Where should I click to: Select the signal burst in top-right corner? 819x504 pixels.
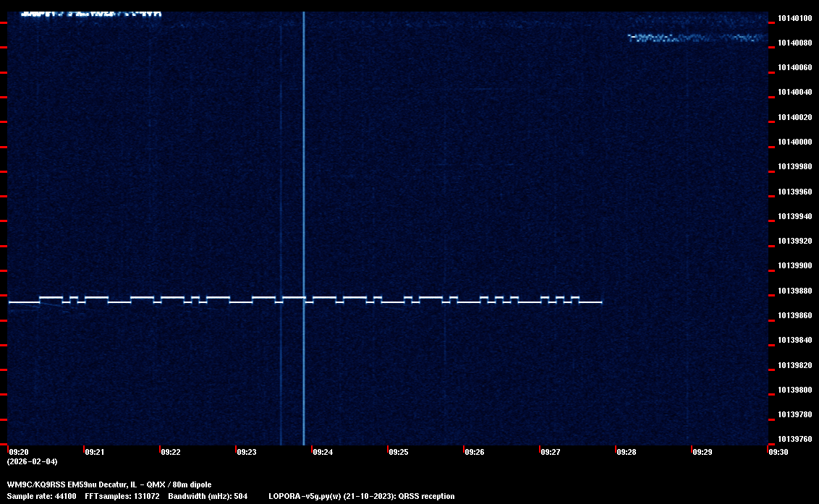click(x=696, y=37)
